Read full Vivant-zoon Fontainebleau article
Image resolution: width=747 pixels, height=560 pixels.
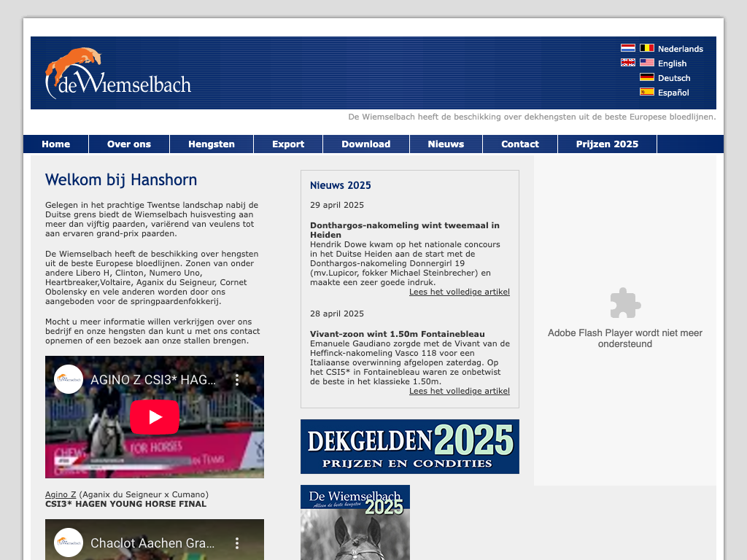click(x=459, y=392)
